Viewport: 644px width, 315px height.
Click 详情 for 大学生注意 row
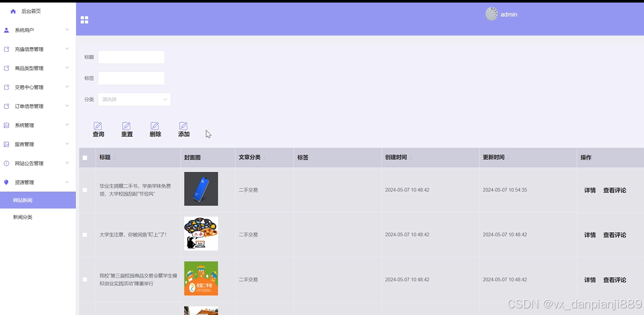pyautogui.click(x=590, y=235)
